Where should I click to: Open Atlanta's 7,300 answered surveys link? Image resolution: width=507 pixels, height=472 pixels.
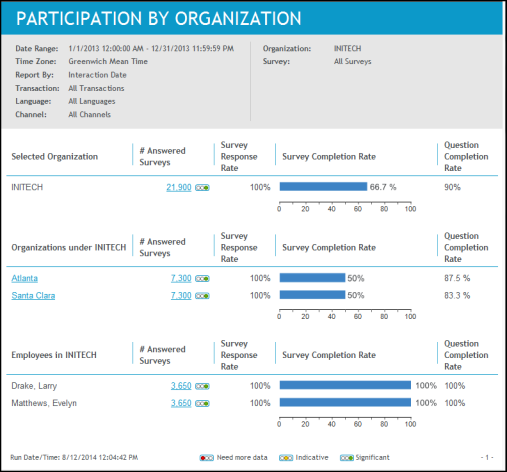coord(181,278)
